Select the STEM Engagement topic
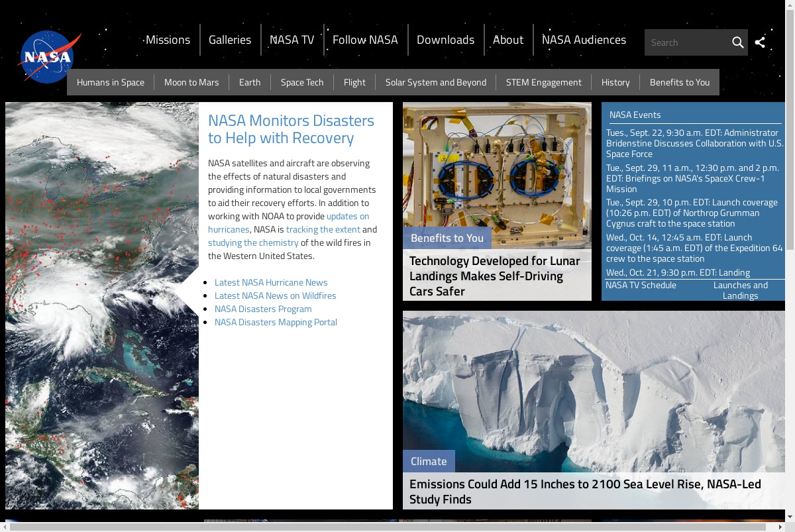The height and width of the screenshot is (532, 795). coord(544,82)
